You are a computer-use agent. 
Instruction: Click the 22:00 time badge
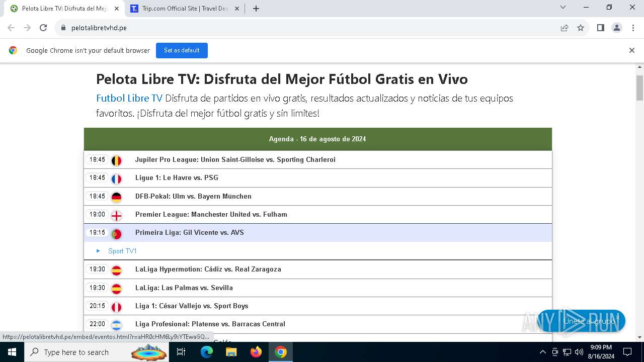click(97, 324)
